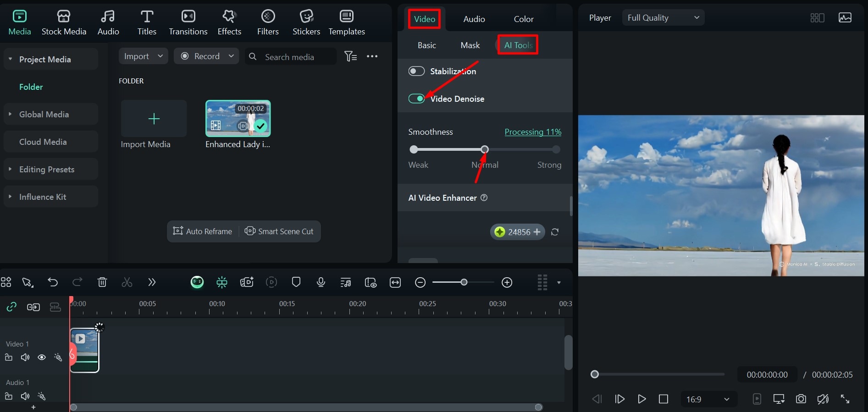Add AI credits via the 24856 button
The height and width of the screenshot is (412, 868).
[x=518, y=232]
